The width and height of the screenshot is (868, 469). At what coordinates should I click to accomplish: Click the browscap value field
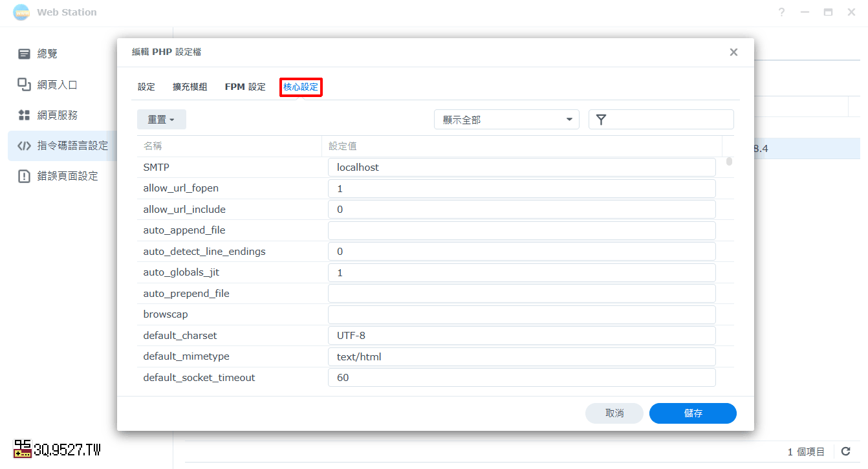click(522, 314)
